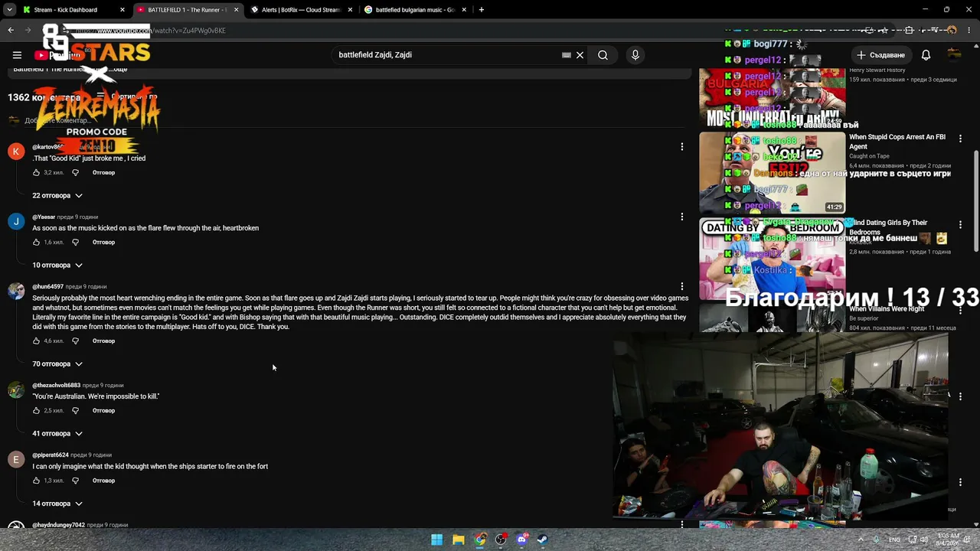
Task: Expand the 10 отговора replies
Action: (x=57, y=265)
